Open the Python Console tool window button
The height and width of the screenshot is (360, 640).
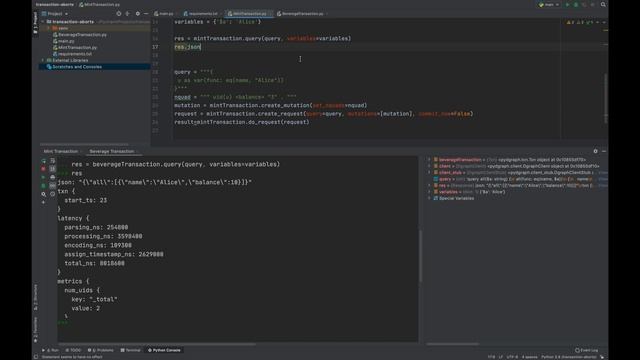[164, 350]
